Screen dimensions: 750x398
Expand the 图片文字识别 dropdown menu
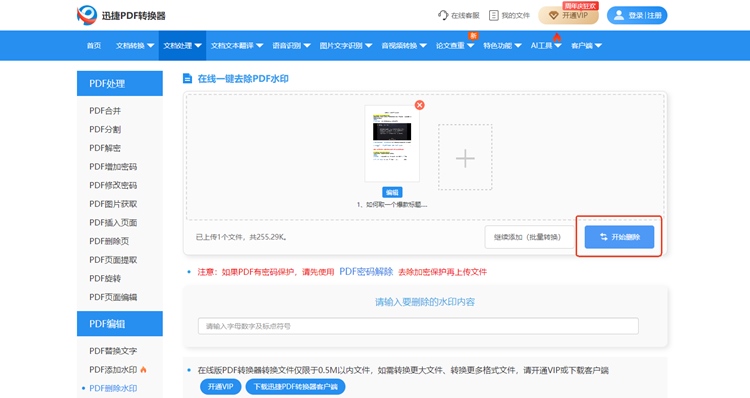point(346,45)
